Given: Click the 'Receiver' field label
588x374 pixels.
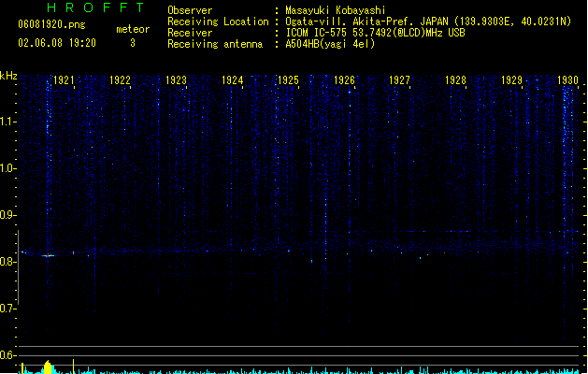Looking at the screenshot, I should pos(190,33).
